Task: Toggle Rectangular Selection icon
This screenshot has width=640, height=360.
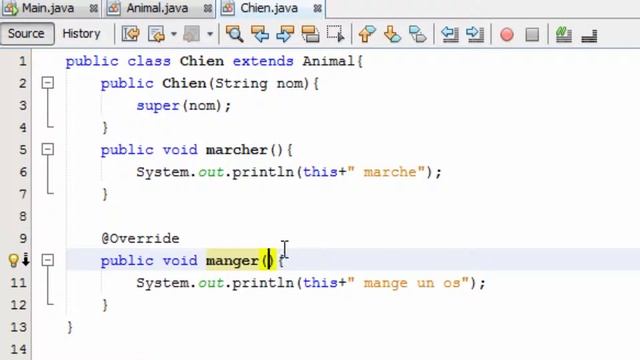Action: 336,34
